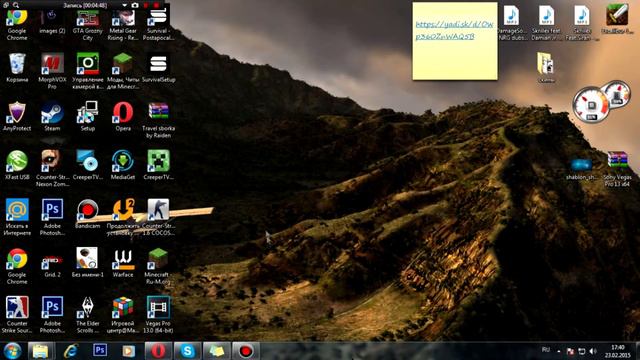640x360 pixels.
Task: Select the 'Продолжить установку' installer shortcut
Action: coord(123,217)
